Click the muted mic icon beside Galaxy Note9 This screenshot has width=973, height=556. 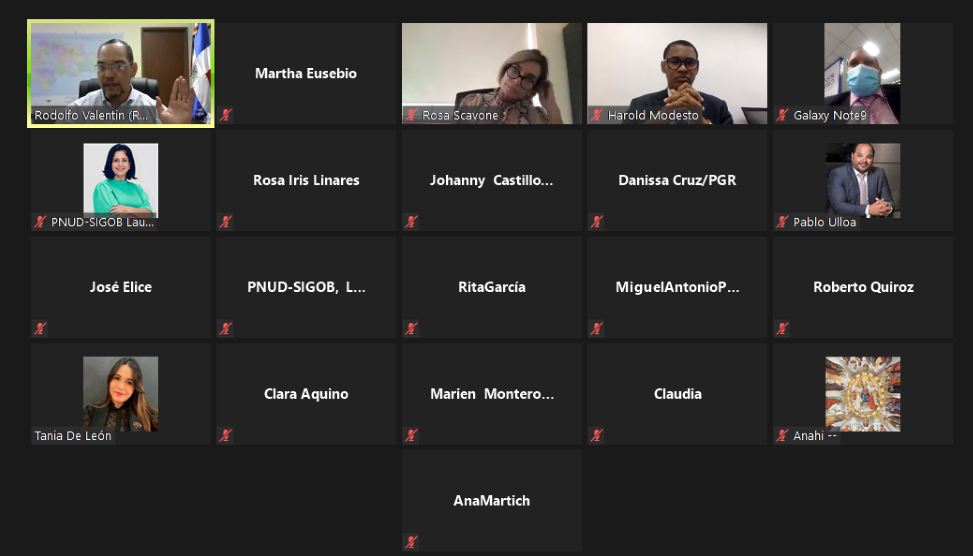782,115
